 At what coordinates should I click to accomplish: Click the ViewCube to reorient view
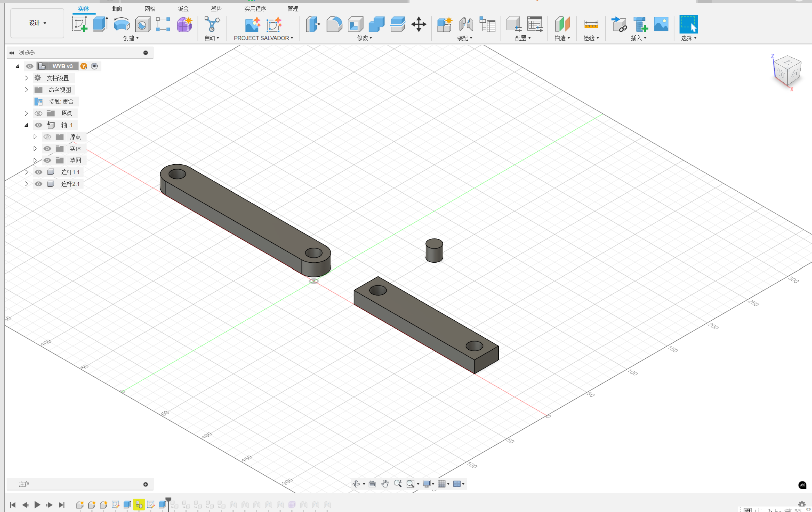click(787, 71)
